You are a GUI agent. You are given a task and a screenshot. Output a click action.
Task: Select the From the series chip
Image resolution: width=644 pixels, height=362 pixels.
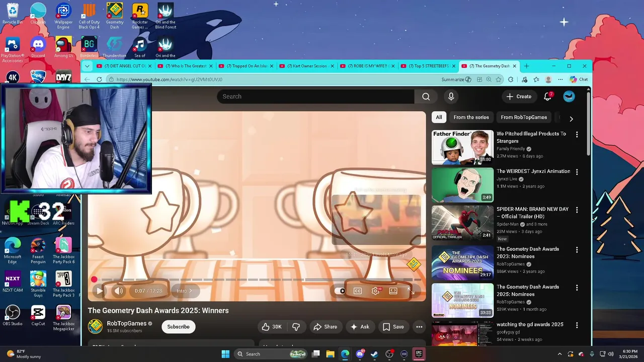tap(471, 117)
